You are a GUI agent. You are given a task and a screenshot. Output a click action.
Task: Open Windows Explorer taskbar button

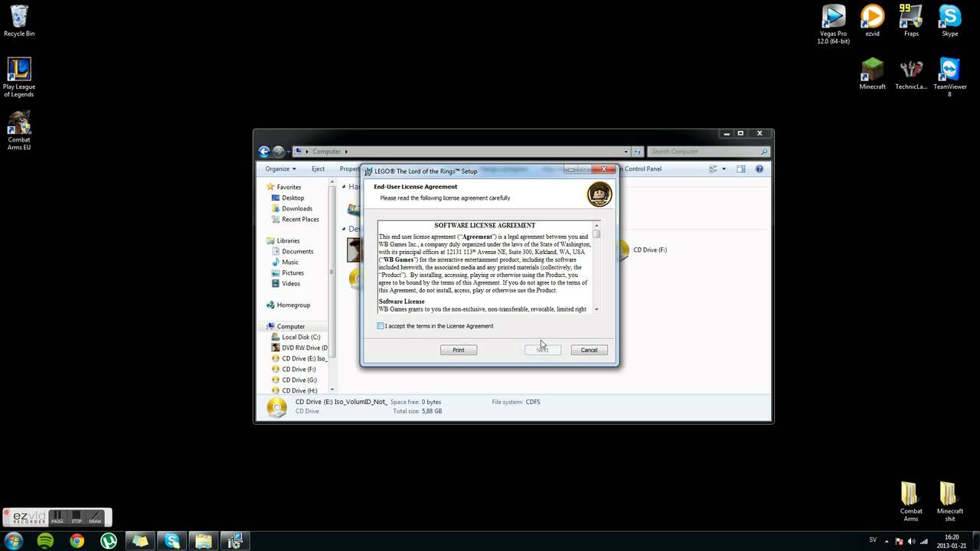point(204,540)
